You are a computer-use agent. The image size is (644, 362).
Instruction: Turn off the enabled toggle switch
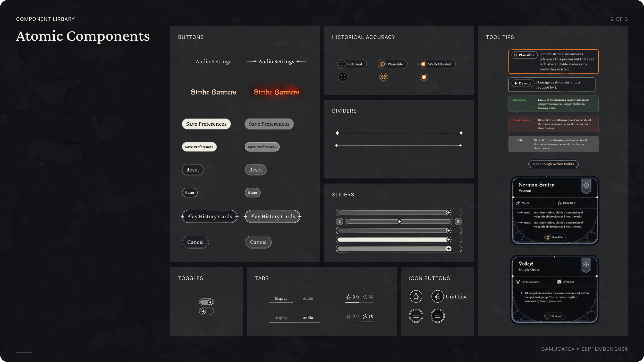pos(207,302)
